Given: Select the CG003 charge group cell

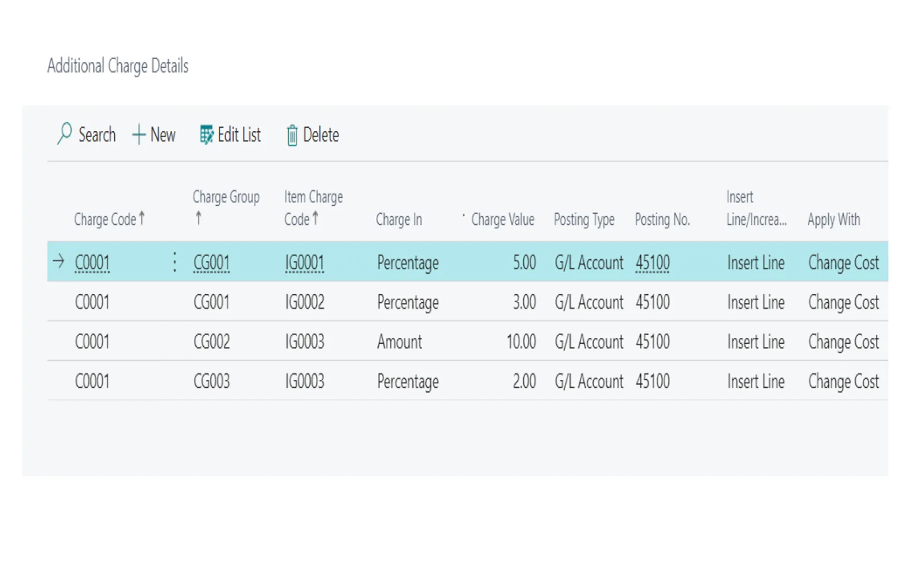Looking at the screenshot, I should [x=211, y=381].
